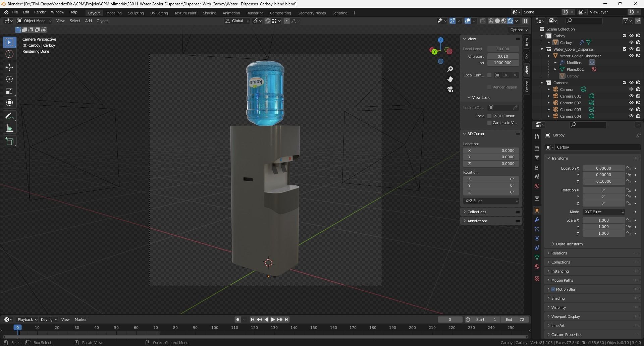Switch to rendered viewport shading mode
Image resolution: width=644 pixels, height=346 pixels.
(x=510, y=21)
